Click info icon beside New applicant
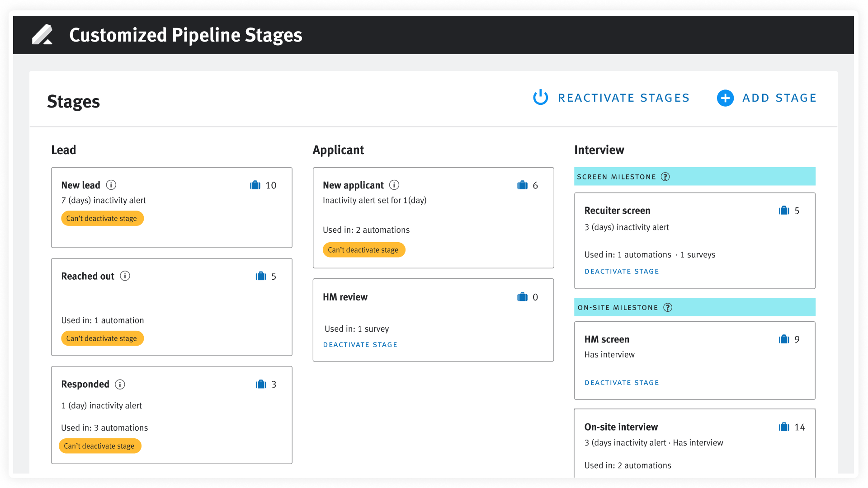 394,185
